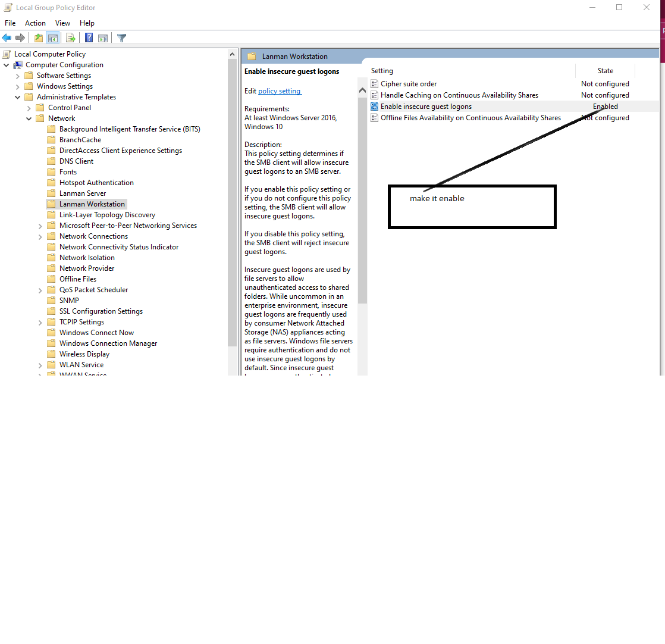
Task: Expand the TCPIP Settings node
Action: click(x=40, y=323)
